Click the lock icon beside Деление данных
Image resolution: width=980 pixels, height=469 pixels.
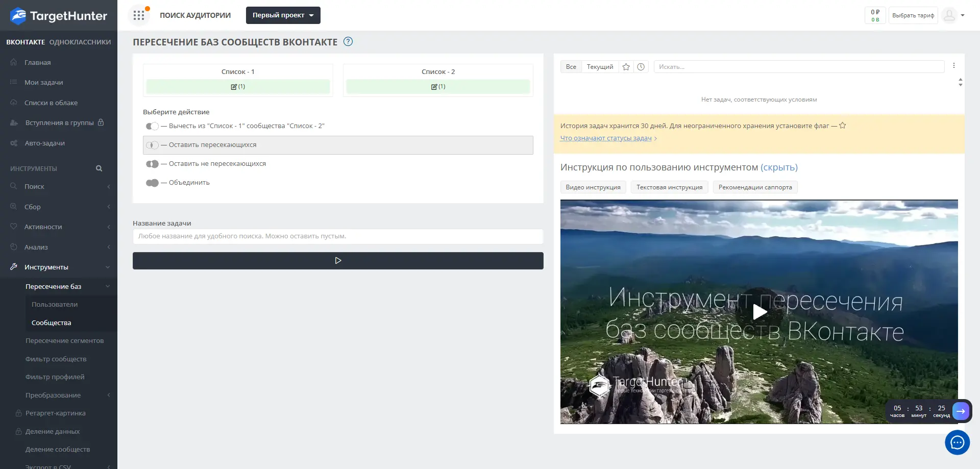coord(18,431)
